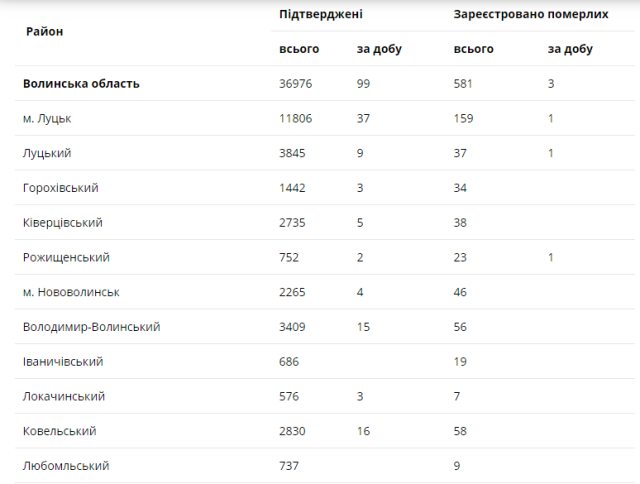This screenshot has width=640, height=484.
Task: Click за добу subheader under Зареєстровано померлих
Action: click(570, 49)
